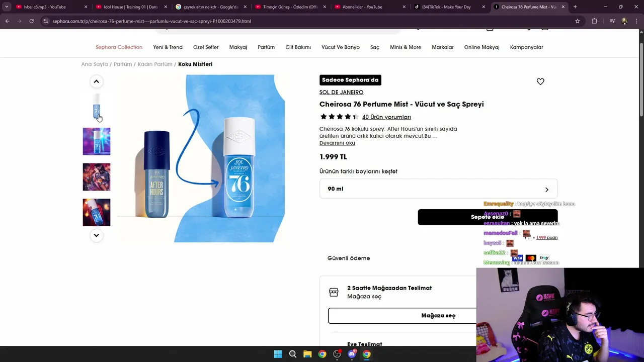Open the Markalar menu
Viewport: 644px width, 362px height.
pyautogui.click(x=443, y=47)
